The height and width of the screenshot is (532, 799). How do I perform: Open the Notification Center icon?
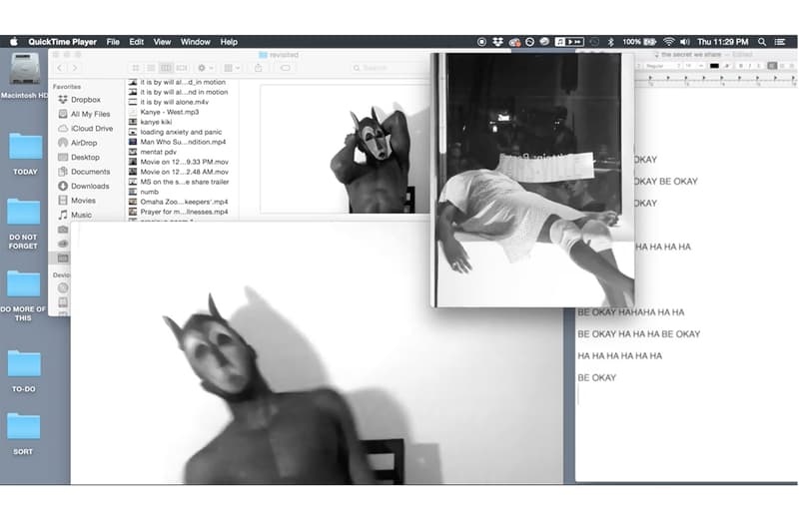[782, 42]
